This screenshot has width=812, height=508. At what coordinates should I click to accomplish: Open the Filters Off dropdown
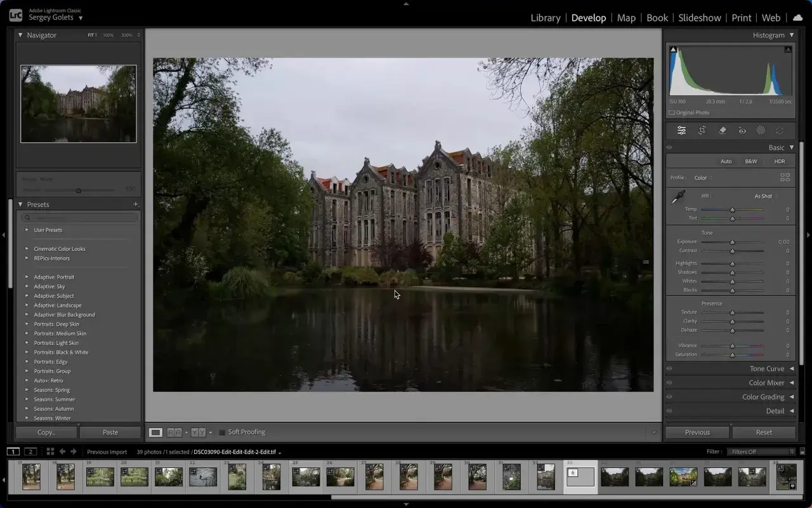[x=761, y=451]
